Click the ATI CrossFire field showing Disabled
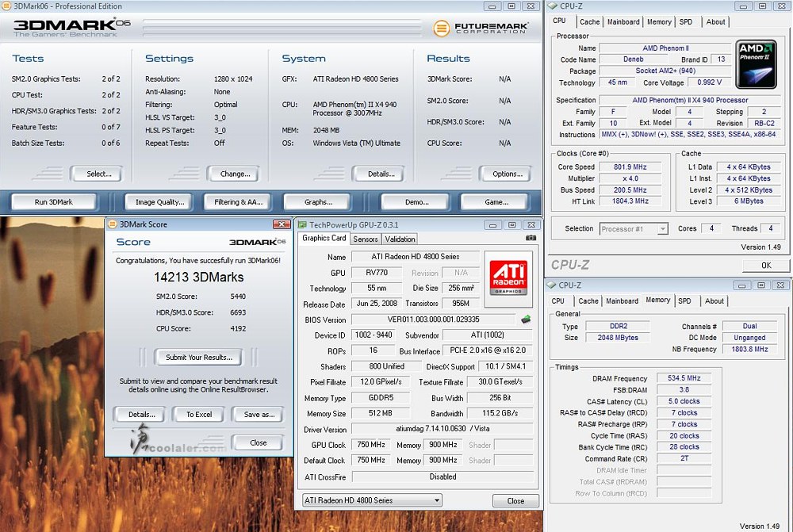 point(442,477)
